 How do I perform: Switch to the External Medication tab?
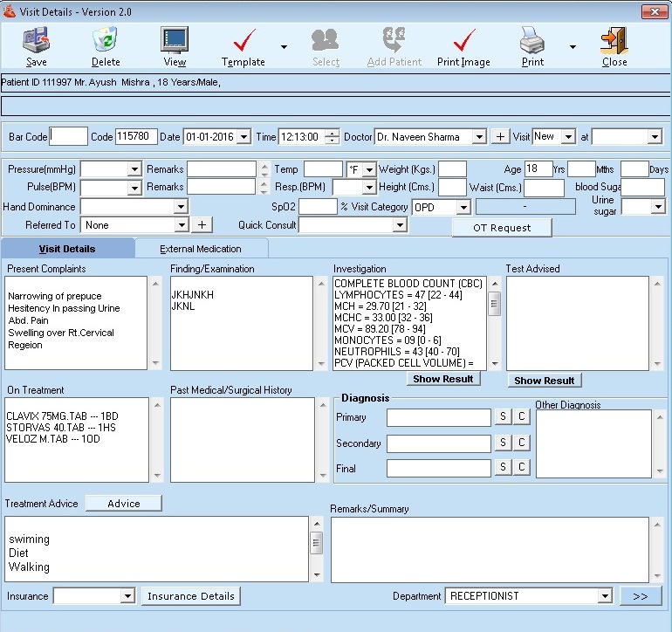tap(201, 249)
